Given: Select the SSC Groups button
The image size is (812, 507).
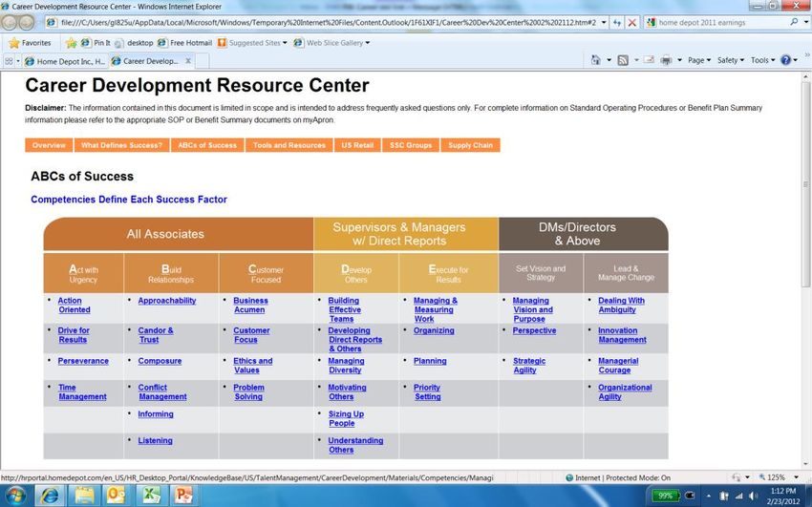Looking at the screenshot, I should (x=411, y=145).
